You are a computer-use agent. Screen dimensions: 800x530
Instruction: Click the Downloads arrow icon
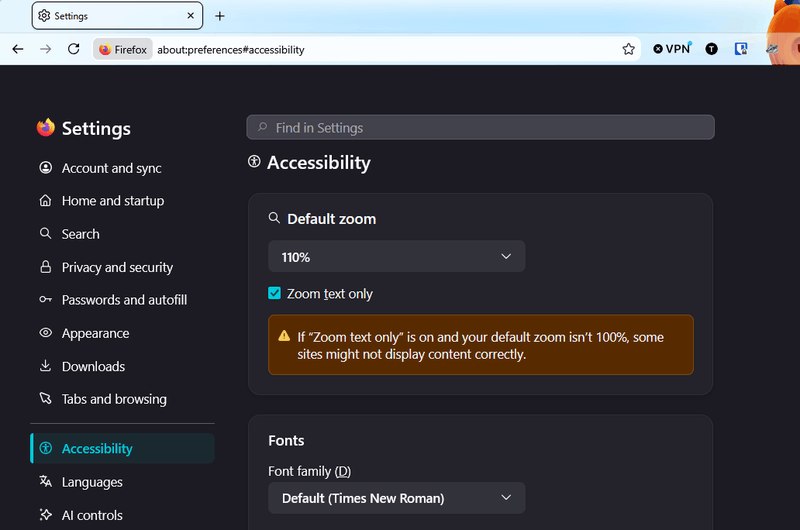coord(45,366)
